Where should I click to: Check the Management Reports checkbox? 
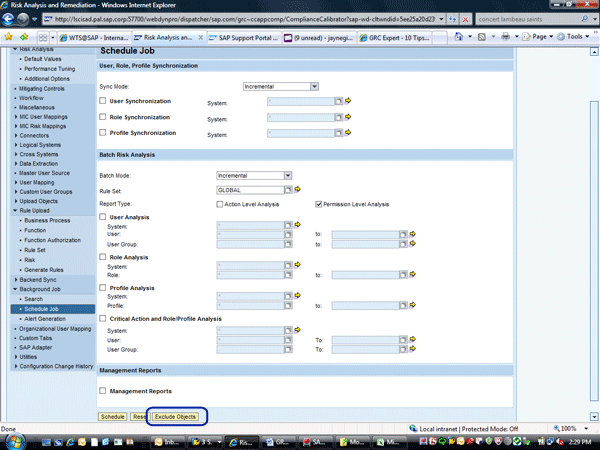(103, 391)
